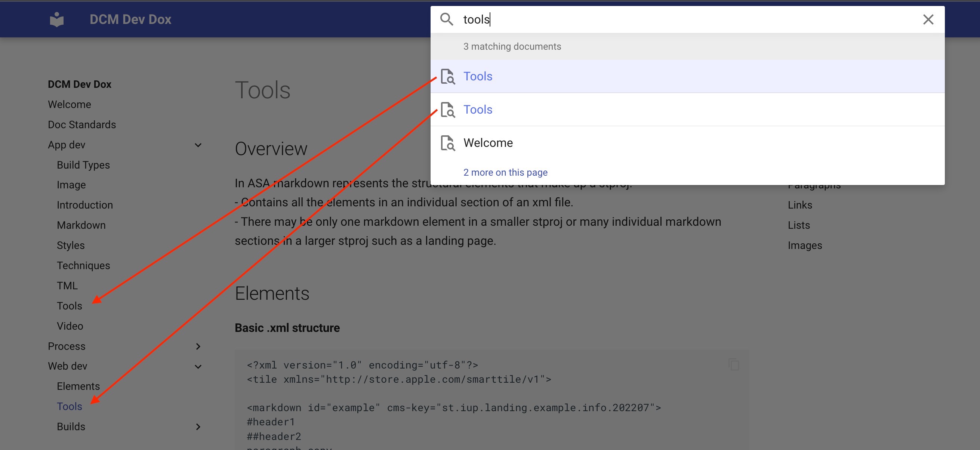
Task: Open the Styles page in the sidebar
Action: pos(71,245)
